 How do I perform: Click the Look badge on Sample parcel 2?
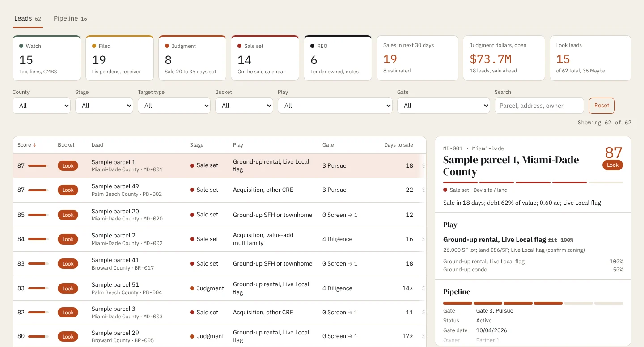68,239
